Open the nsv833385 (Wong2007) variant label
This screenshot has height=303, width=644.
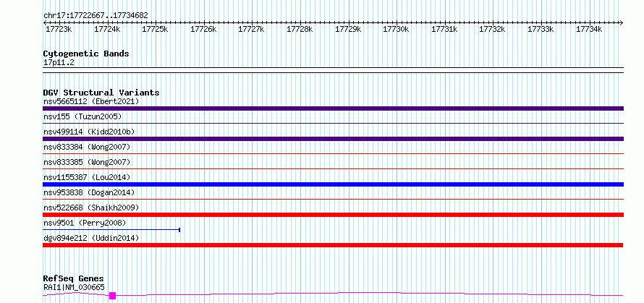(87, 162)
